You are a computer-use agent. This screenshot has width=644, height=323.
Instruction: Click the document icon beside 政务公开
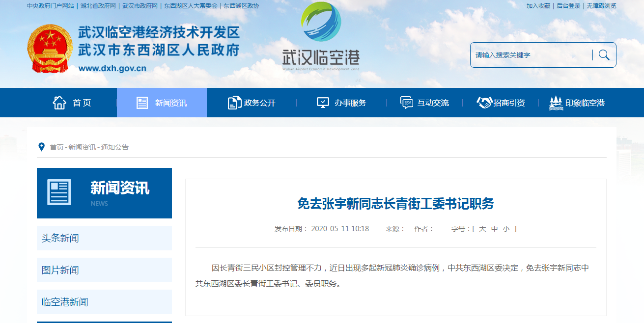pos(234,103)
